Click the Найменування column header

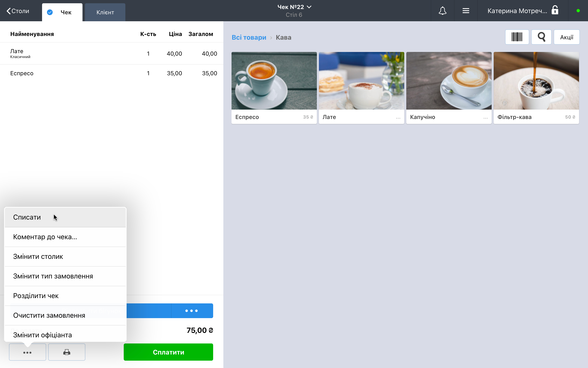pyautogui.click(x=32, y=34)
